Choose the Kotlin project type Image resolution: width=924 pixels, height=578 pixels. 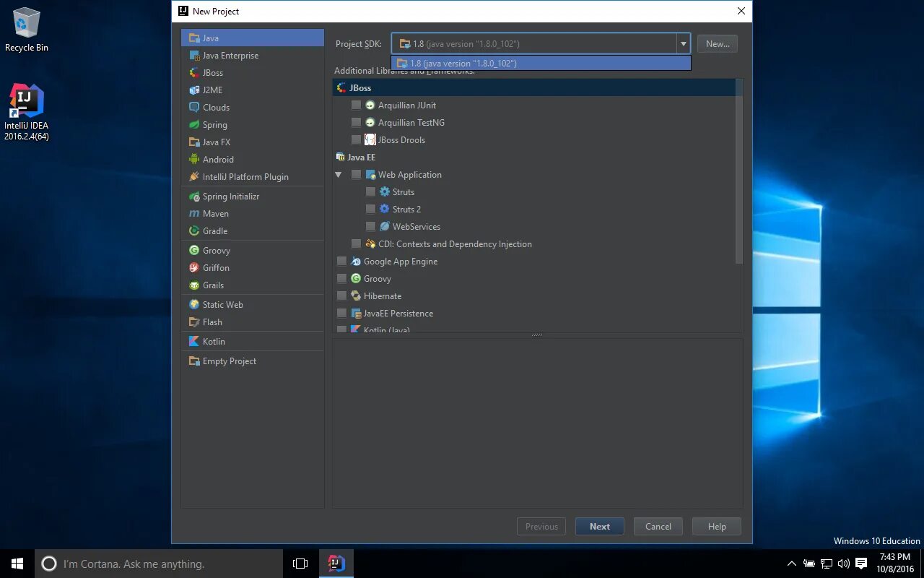coord(253,341)
